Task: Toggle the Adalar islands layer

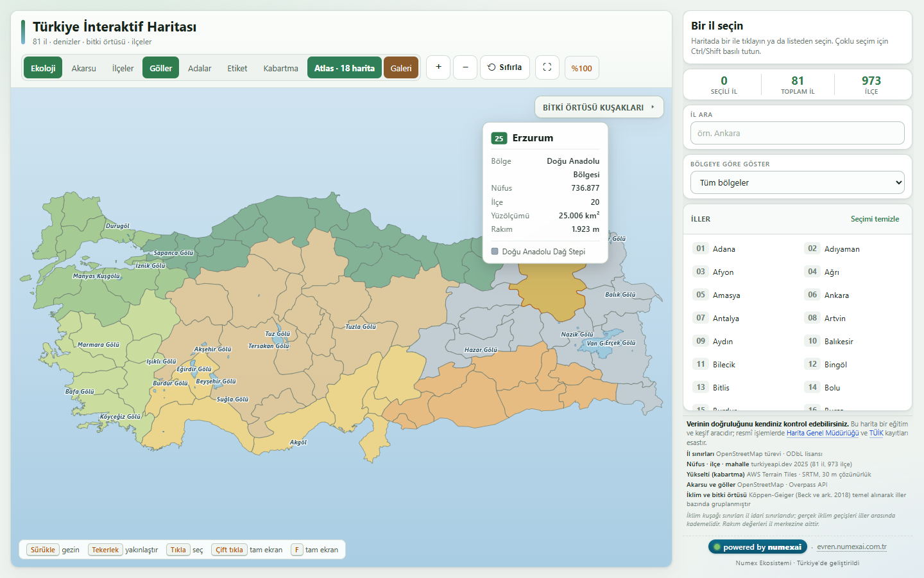Action: [200, 68]
